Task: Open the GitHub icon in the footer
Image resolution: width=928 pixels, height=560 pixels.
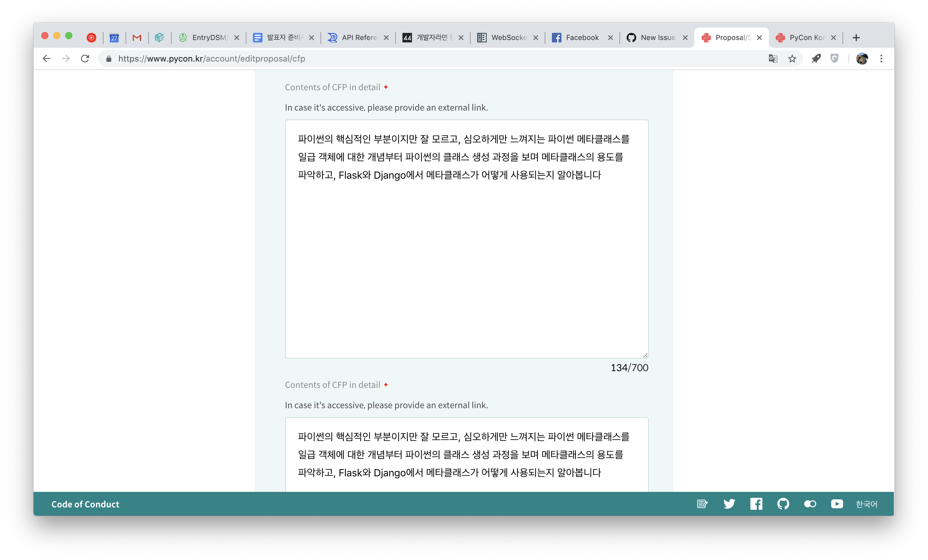Action: 783,504
